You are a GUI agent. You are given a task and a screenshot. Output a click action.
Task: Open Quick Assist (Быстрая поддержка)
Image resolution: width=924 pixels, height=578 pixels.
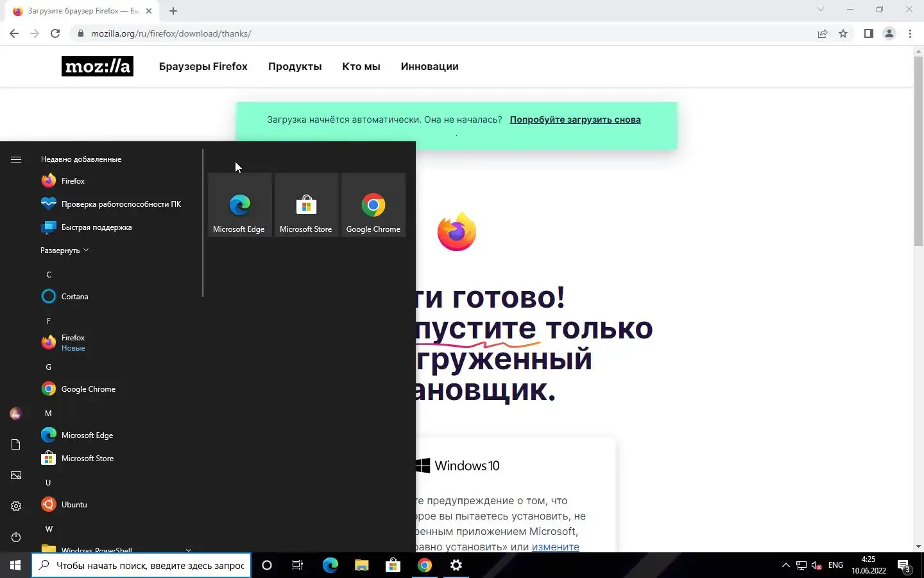pyautogui.click(x=116, y=227)
